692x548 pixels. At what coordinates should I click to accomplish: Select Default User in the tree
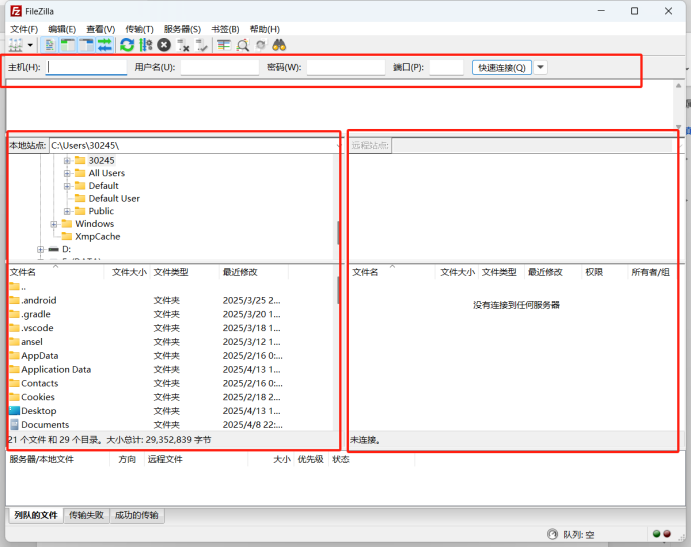pyautogui.click(x=114, y=199)
